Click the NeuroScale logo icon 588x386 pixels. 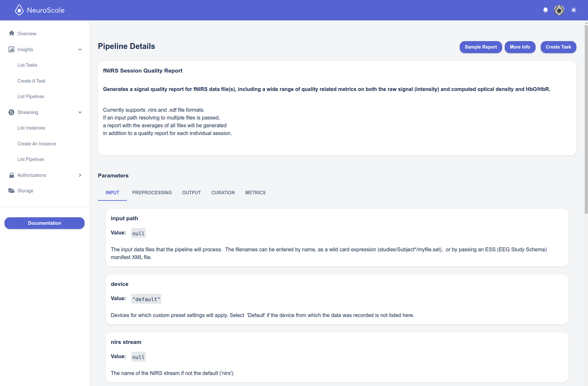pyautogui.click(x=19, y=10)
